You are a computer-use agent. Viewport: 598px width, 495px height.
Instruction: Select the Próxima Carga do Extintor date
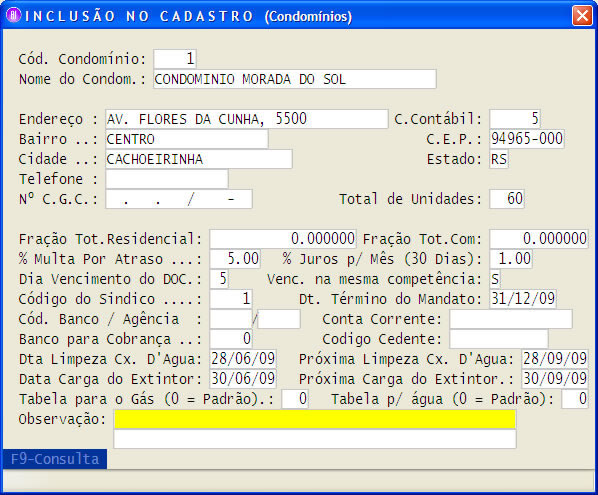[555, 379]
